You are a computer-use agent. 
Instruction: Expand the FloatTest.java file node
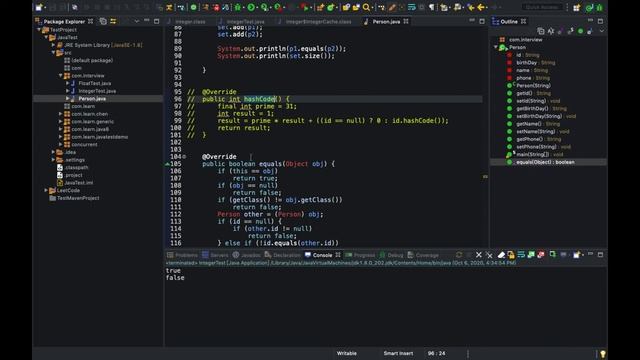68,83
